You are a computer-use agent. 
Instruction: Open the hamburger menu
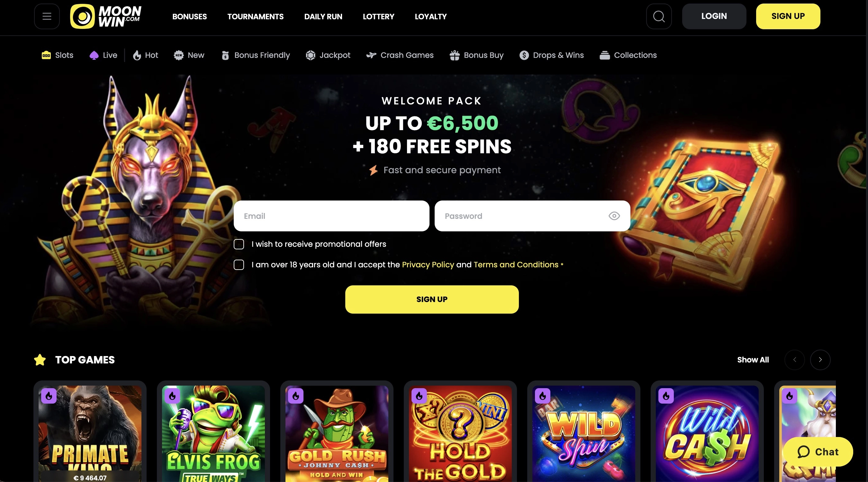tap(47, 16)
